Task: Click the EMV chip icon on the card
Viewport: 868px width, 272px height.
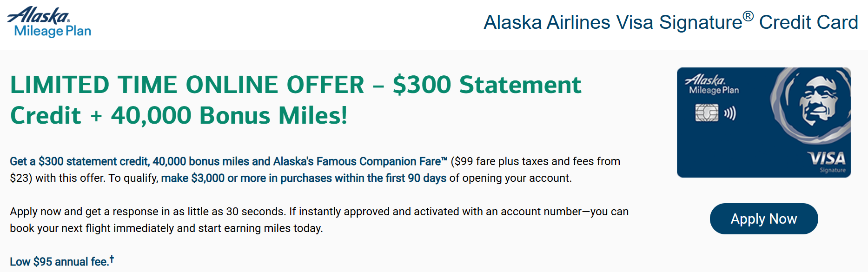Action: tap(706, 113)
